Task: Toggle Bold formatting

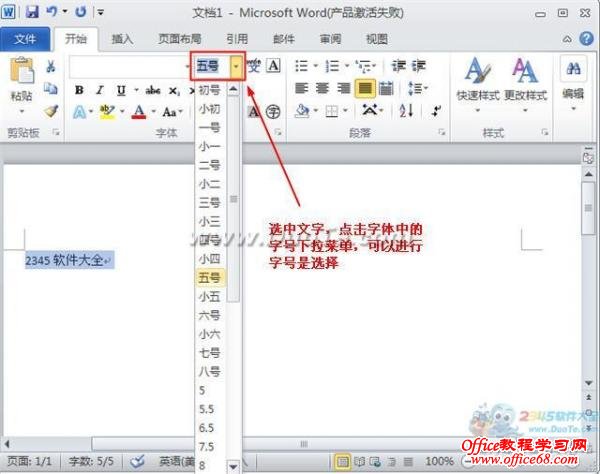Action: (x=79, y=90)
